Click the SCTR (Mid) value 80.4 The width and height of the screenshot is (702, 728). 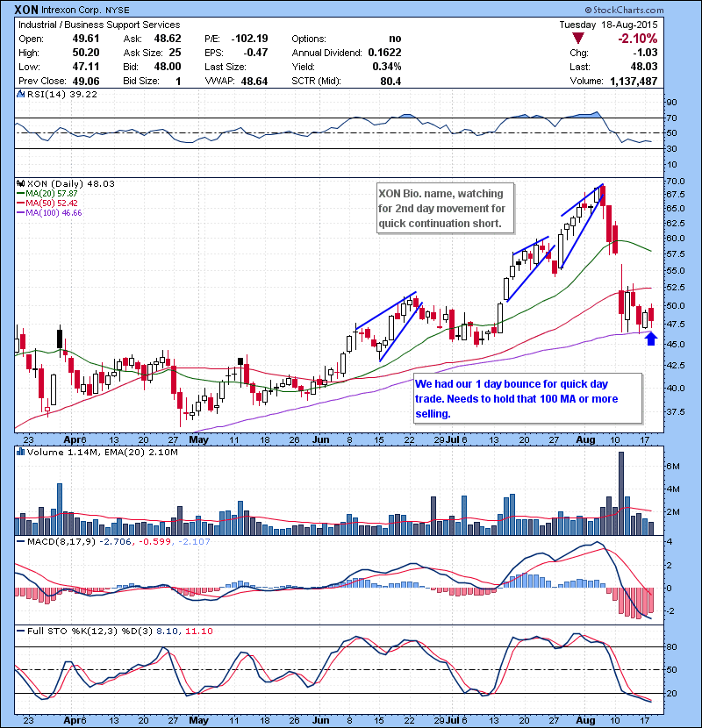[390, 81]
